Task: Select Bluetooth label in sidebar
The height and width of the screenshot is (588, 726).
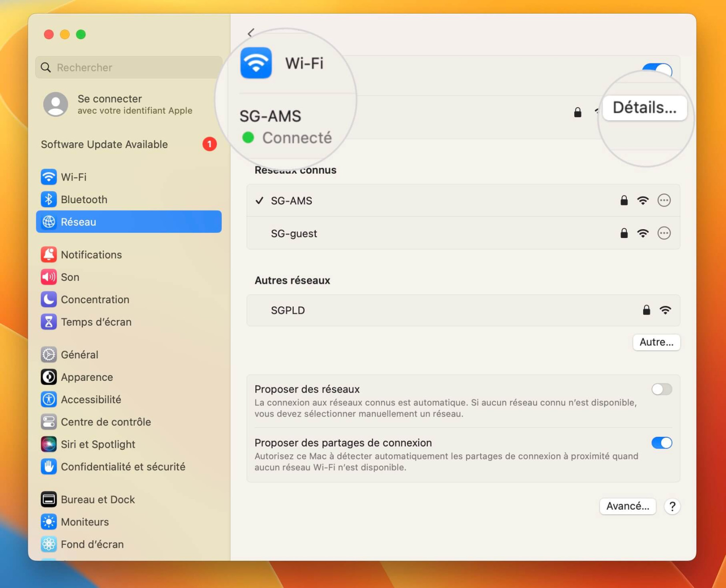Action: [x=84, y=199]
